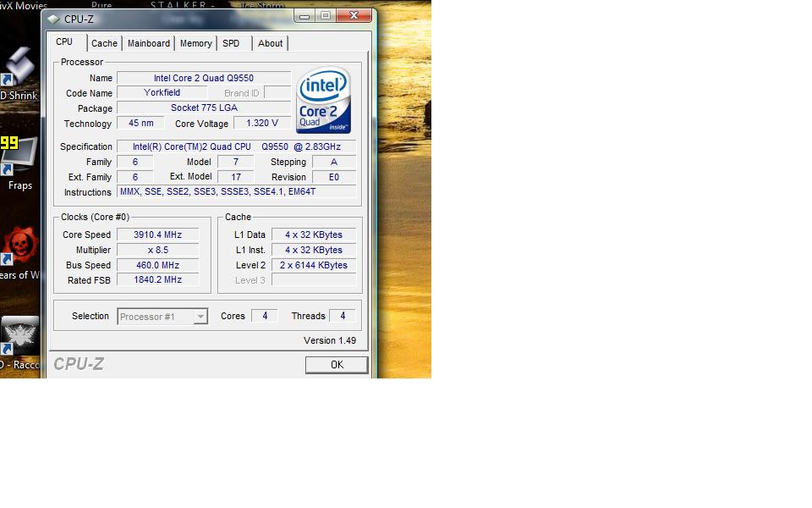Minimize the CPU-Z window

pyautogui.click(x=304, y=16)
